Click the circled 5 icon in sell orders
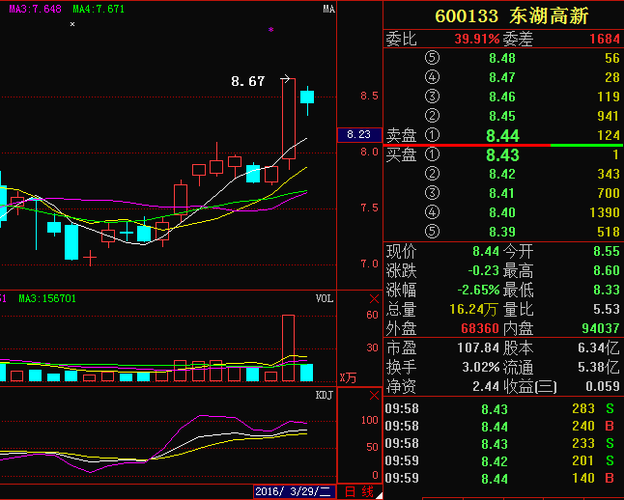 pos(432,58)
